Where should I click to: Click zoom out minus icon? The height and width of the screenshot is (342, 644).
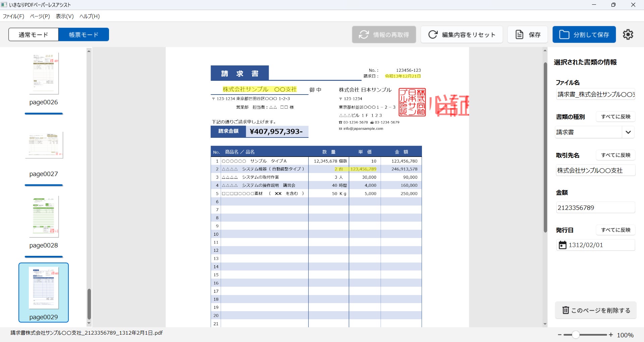pyautogui.click(x=559, y=335)
